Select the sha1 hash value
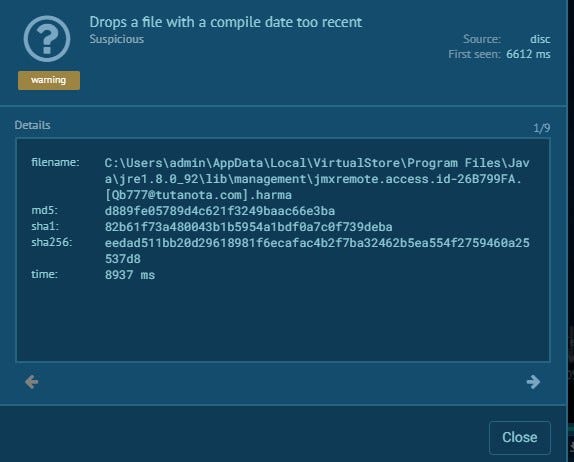 [x=249, y=227]
